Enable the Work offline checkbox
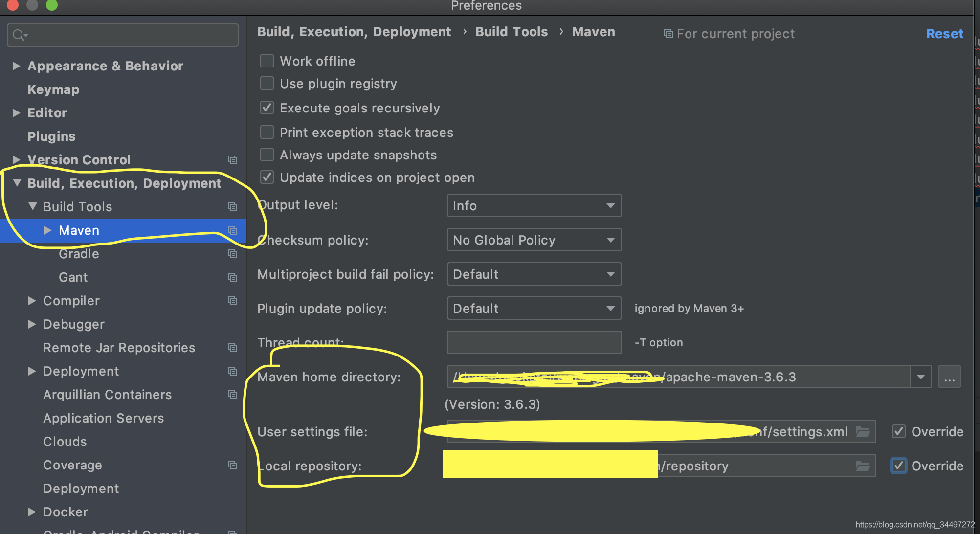This screenshot has width=980, height=534. 267,61
